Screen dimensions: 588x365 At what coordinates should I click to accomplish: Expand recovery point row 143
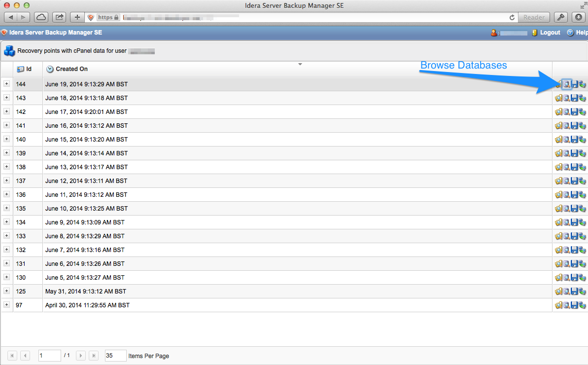pyautogui.click(x=6, y=98)
